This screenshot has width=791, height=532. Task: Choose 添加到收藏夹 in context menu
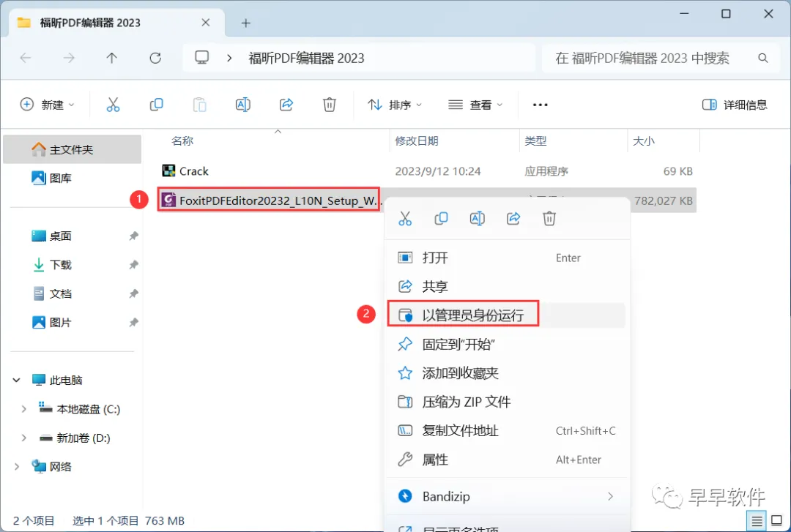click(x=507, y=373)
